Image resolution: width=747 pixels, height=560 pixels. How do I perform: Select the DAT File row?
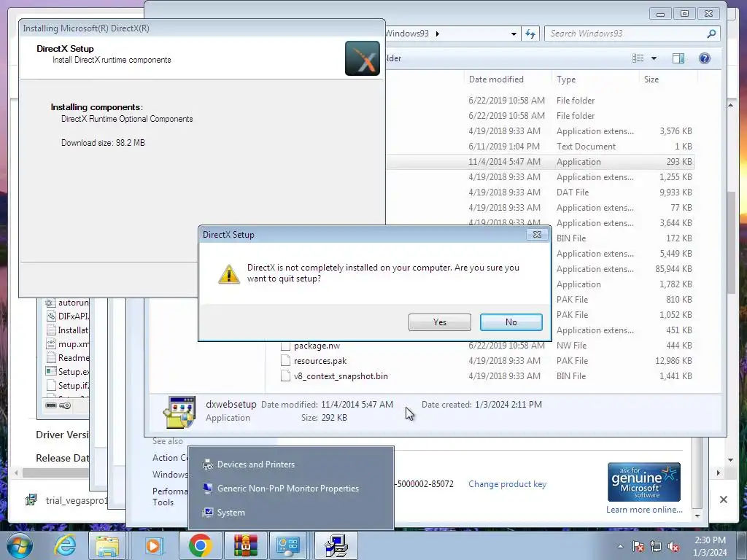pos(541,192)
